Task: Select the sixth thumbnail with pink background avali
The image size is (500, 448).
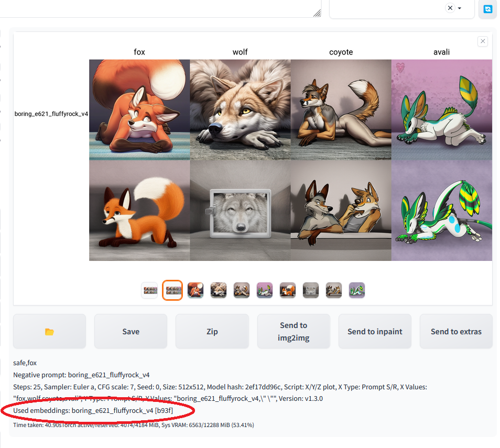Action: tap(265, 290)
